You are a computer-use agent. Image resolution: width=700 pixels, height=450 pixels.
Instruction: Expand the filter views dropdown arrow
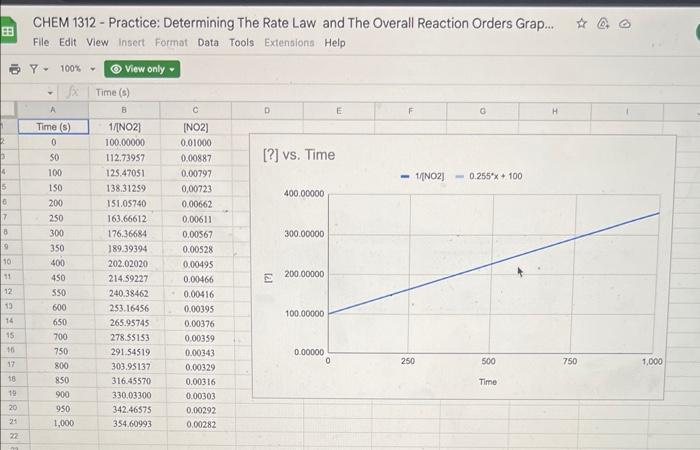[x=46, y=69]
